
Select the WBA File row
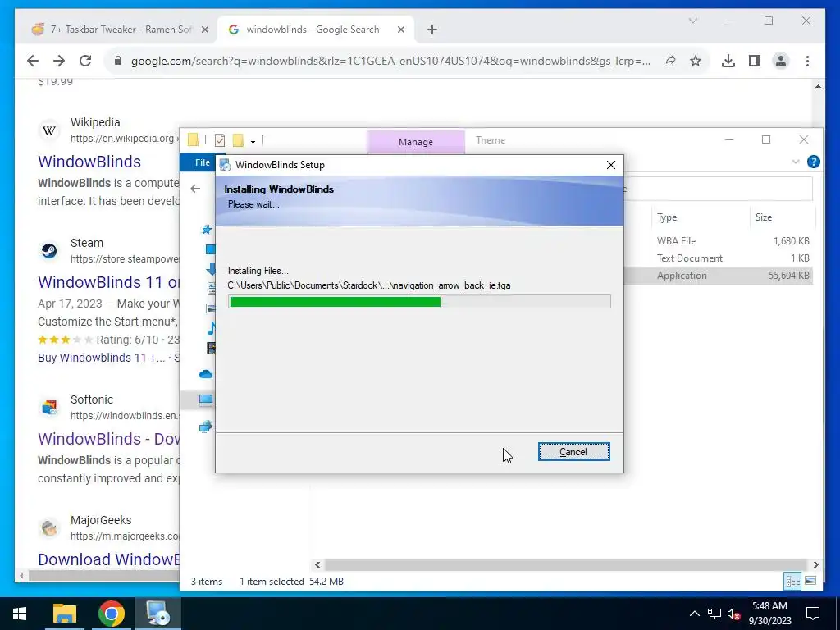(719, 241)
